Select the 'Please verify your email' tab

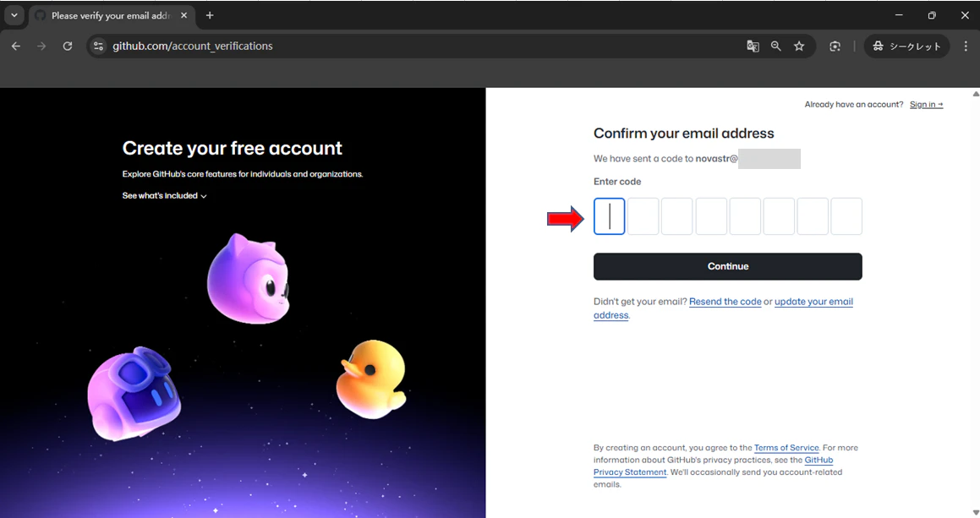pos(110,15)
